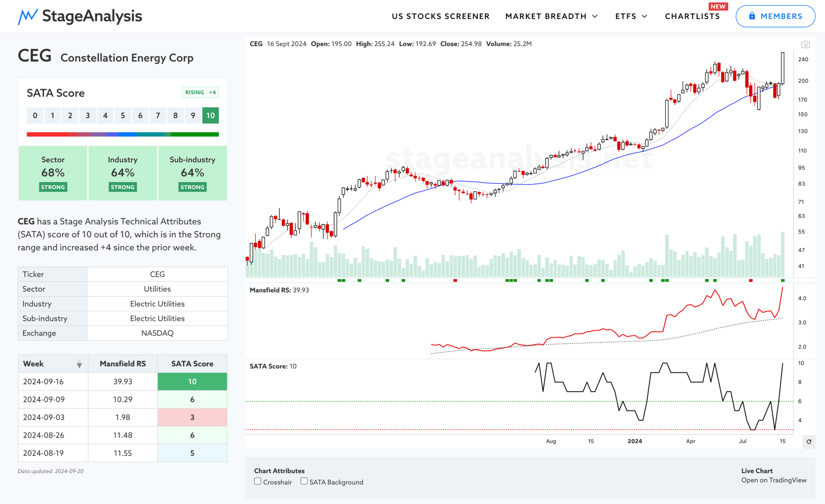Select SATA score box 0

[x=35, y=116]
